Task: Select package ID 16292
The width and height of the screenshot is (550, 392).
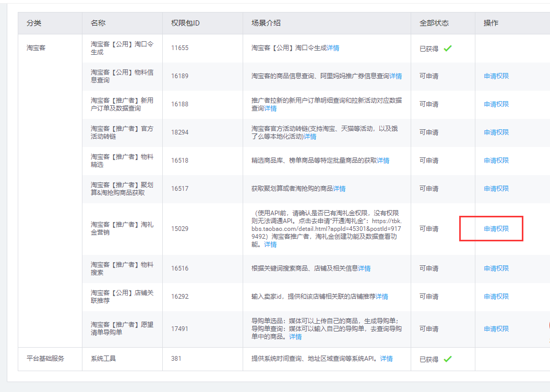Action: coord(180,297)
